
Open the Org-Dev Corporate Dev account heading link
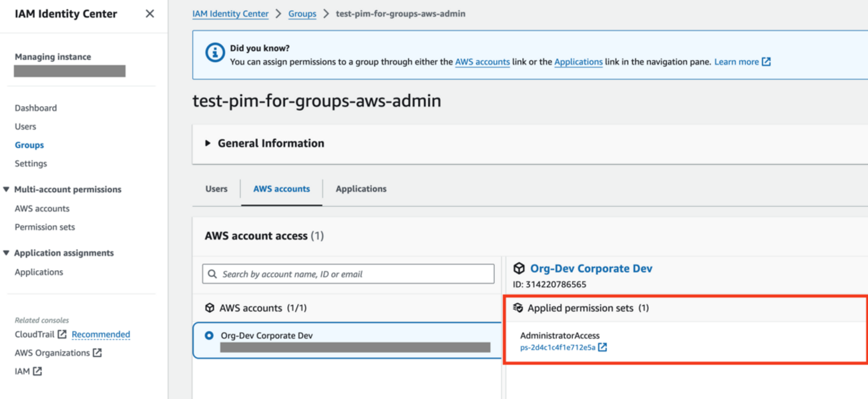(592, 268)
